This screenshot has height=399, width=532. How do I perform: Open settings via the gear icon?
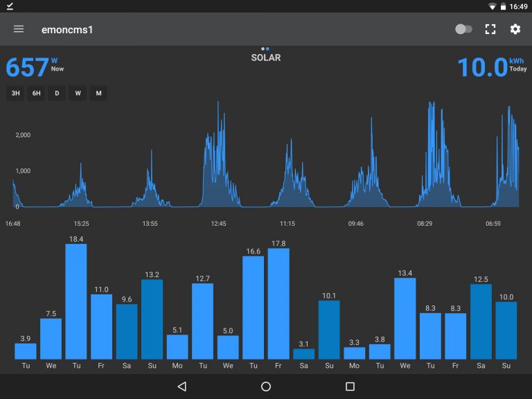pyautogui.click(x=515, y=29)
